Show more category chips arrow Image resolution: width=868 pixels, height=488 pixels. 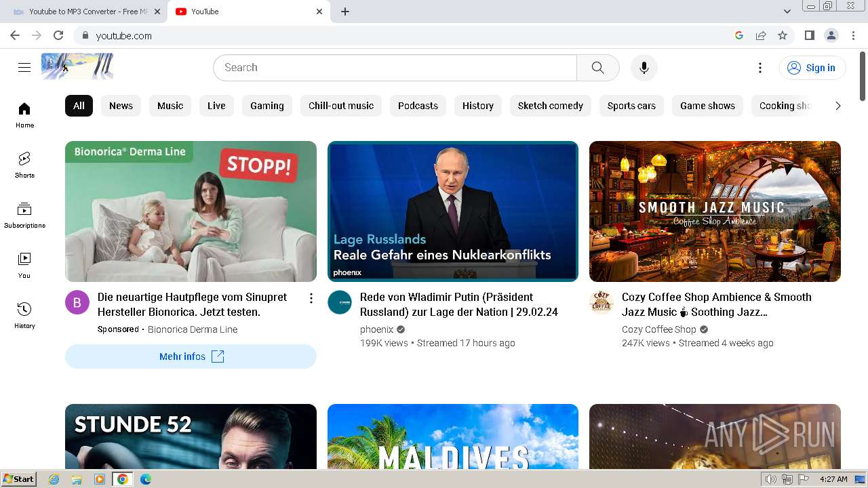tap(837, 106)
